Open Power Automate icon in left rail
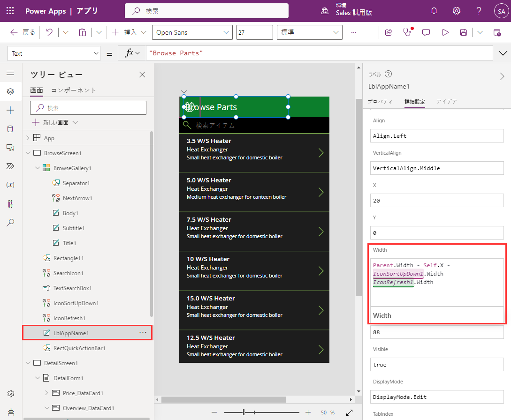This screenshot has width=511, height=420. [x=10, y=166]
